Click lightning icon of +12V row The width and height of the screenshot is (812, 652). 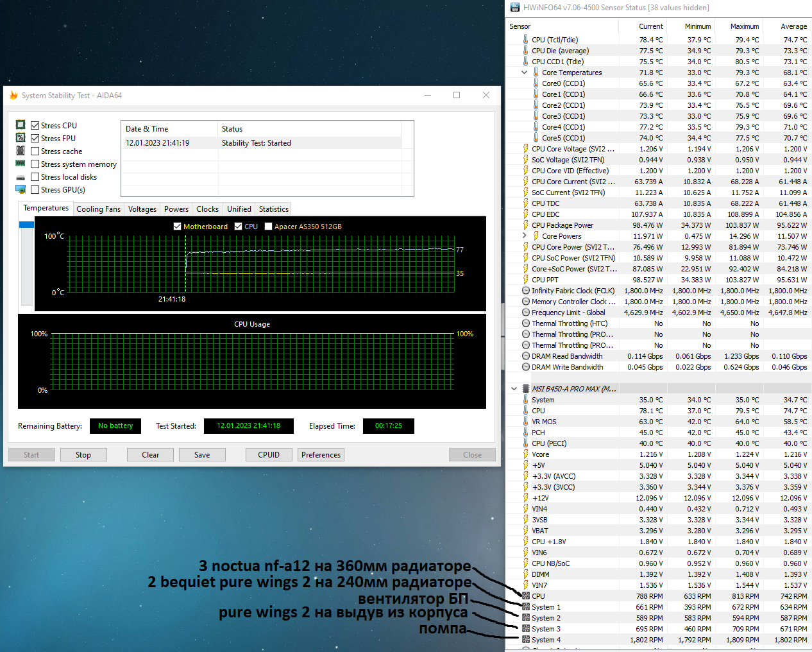pos(526,498)
